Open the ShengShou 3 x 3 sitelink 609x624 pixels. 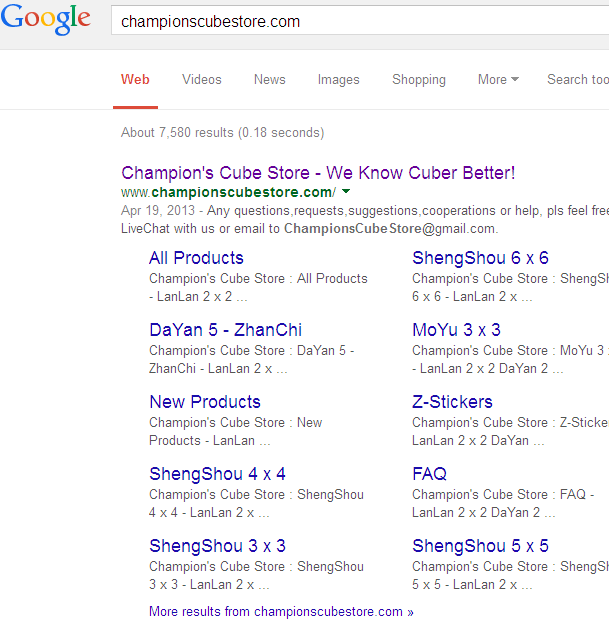[x=217, y=546]
